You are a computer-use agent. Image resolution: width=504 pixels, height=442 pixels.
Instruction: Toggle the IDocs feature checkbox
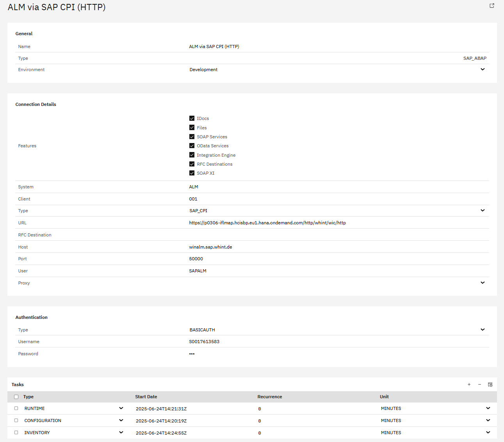click(x=192, y=118)
